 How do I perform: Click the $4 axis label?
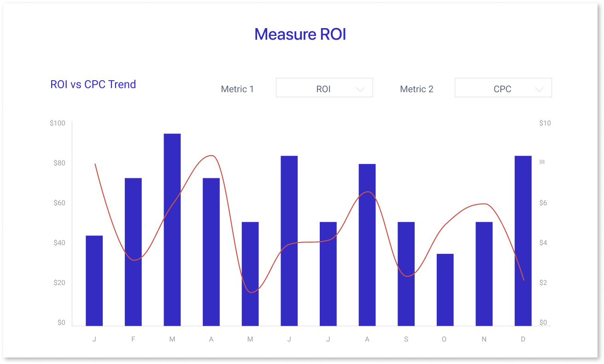click(x=543, y=243)
